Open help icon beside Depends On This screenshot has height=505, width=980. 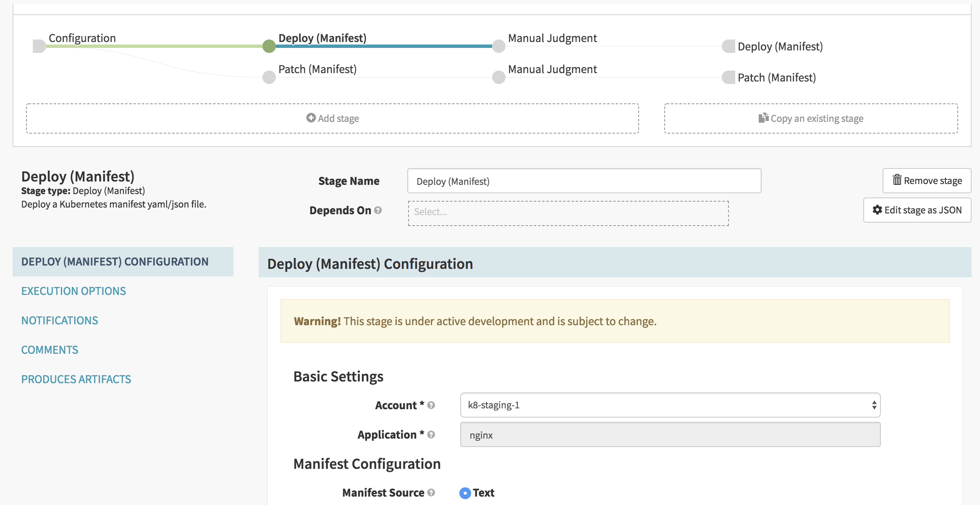378,210
